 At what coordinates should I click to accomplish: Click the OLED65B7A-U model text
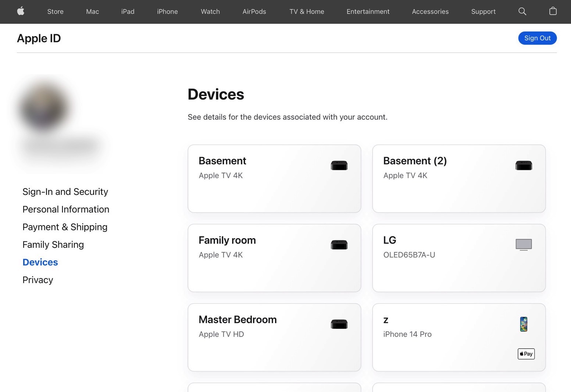[x=409, y=255]
